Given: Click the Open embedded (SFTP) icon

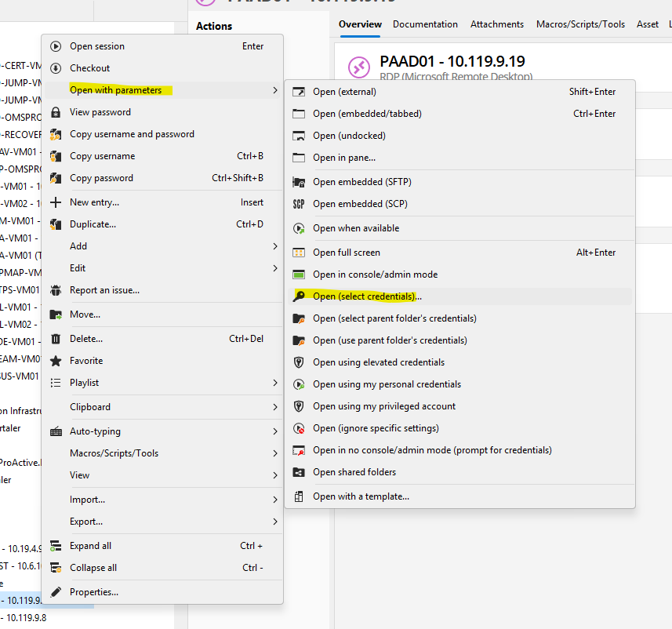Looking at the screenshot, I should tap(299, 182).
